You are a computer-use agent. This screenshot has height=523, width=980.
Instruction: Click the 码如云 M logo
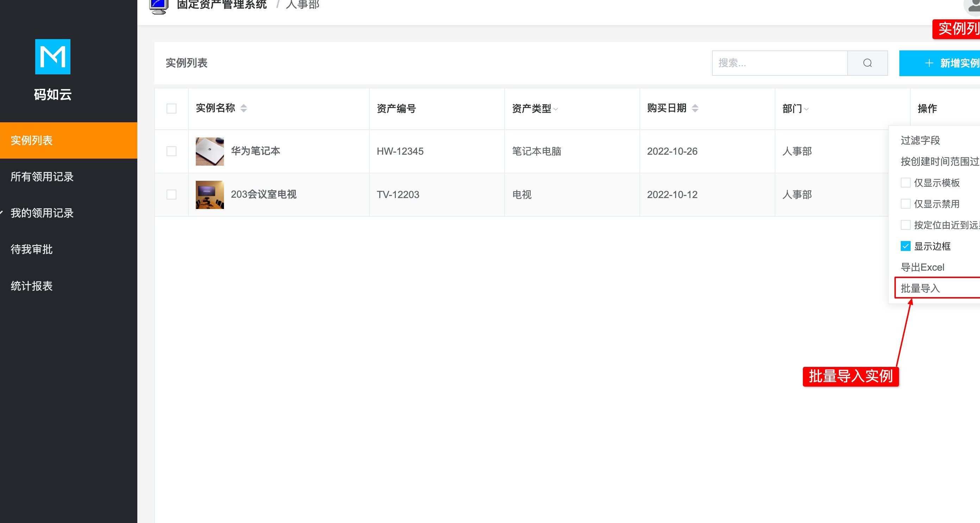point(53,57)
